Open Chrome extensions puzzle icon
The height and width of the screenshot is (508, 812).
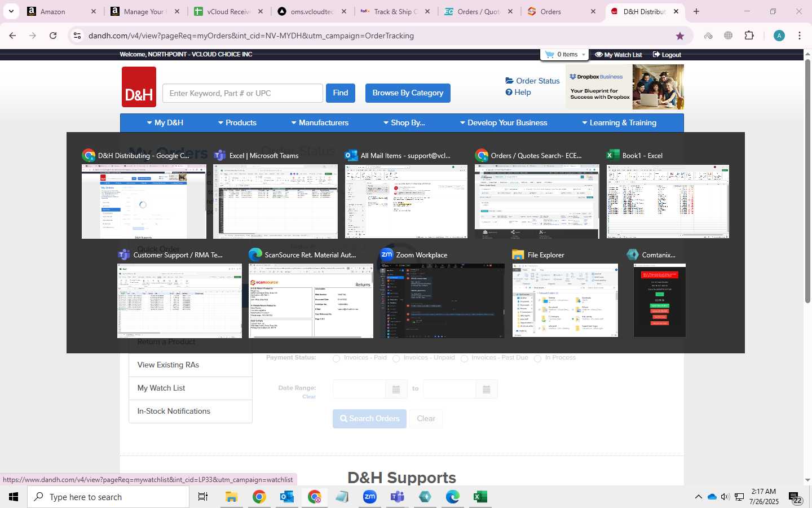[749, 36]
